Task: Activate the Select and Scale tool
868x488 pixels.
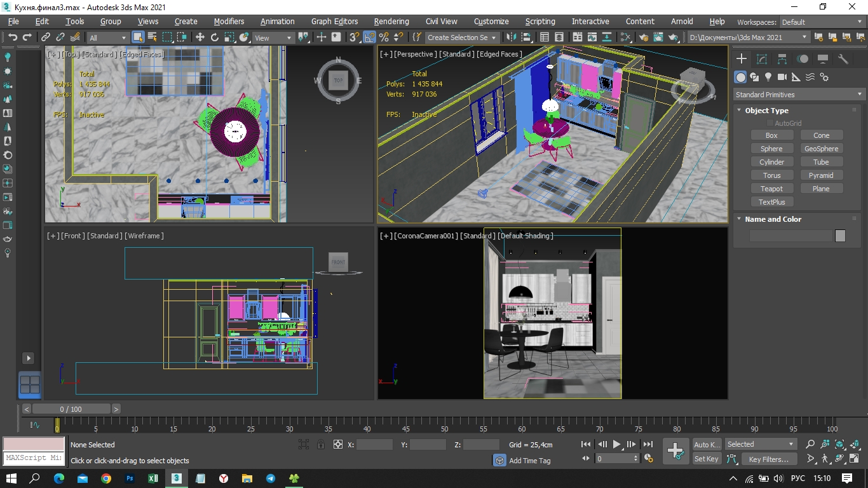Action: [x=229, y=37]
